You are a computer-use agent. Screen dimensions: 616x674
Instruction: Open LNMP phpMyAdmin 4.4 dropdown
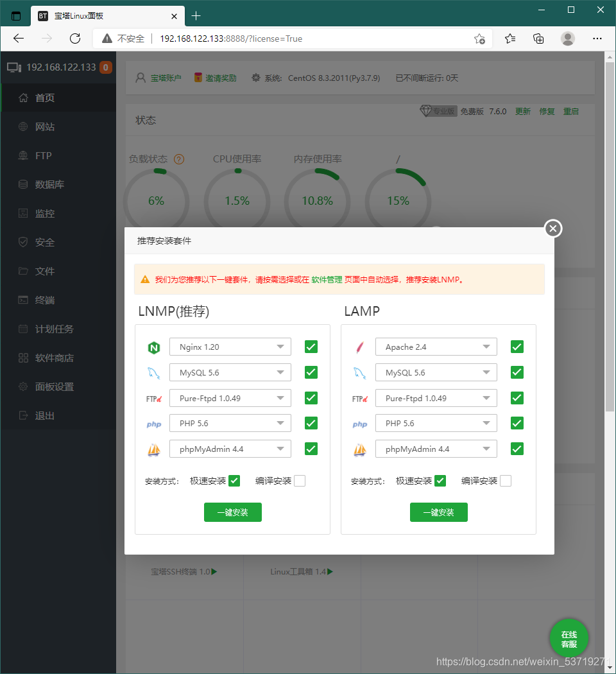point(230,449)
